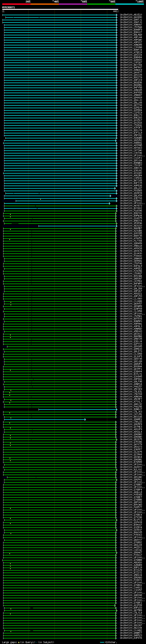Select hit label UniRef100_Q2RA00
146x644 pixels.
point(131,60)
